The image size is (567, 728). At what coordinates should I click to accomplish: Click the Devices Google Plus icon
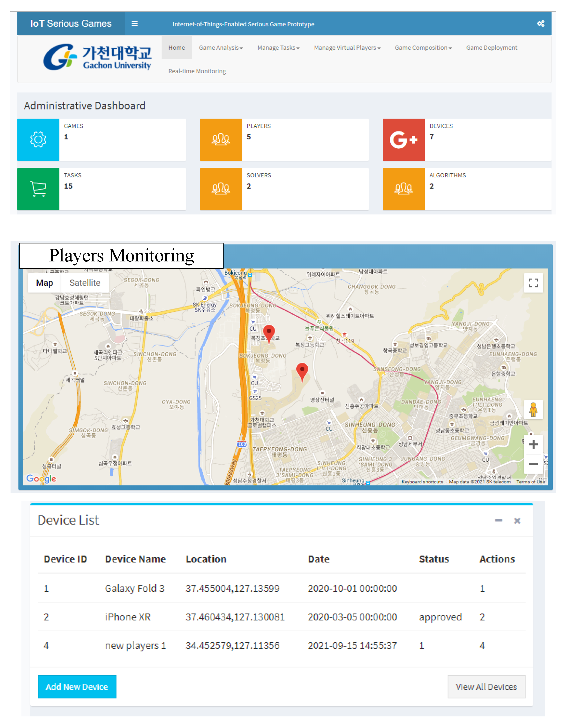click(x=403, y=140)
